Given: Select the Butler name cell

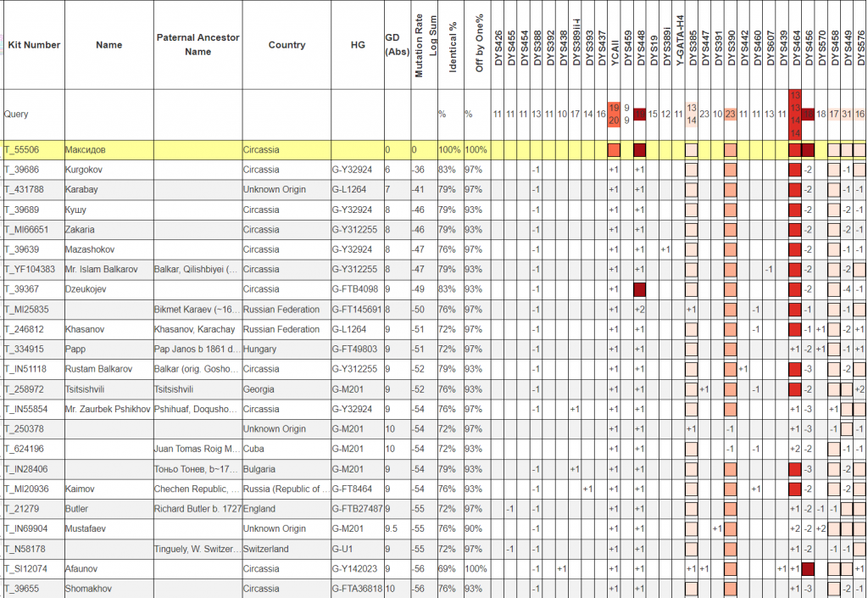Looking at the screenshot, I should [x=77, y=509].
